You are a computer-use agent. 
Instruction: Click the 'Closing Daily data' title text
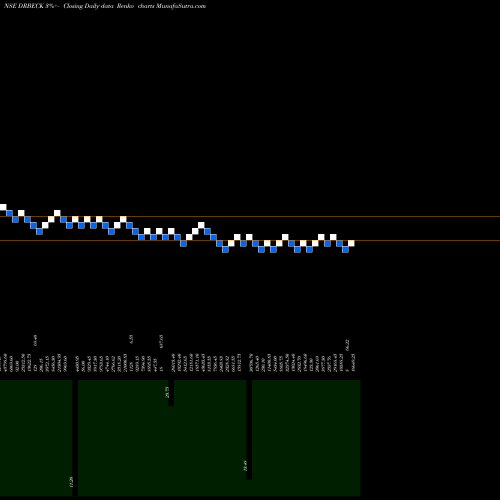tap(88, 6)
